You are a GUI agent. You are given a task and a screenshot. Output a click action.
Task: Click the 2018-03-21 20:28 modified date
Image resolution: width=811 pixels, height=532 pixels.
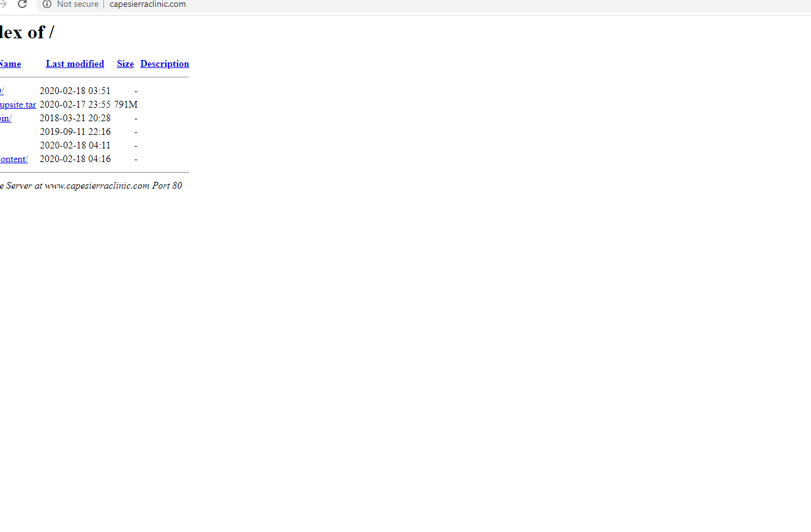pyautogui.click(x=75, y=118)
